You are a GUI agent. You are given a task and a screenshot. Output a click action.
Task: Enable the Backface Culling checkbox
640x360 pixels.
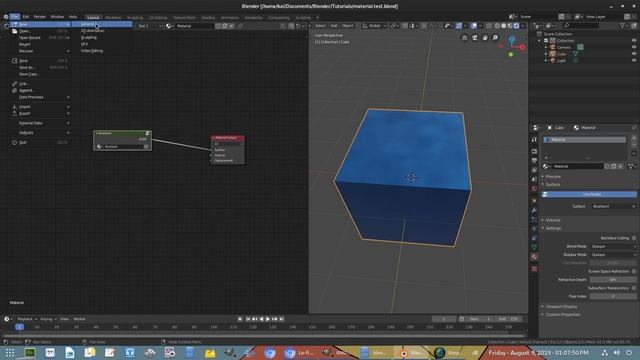click(x=634, y=238)
